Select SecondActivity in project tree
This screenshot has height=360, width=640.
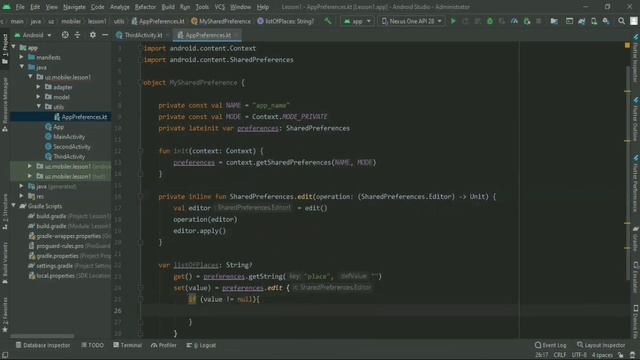pyautogui.click(x=68, y=147)
